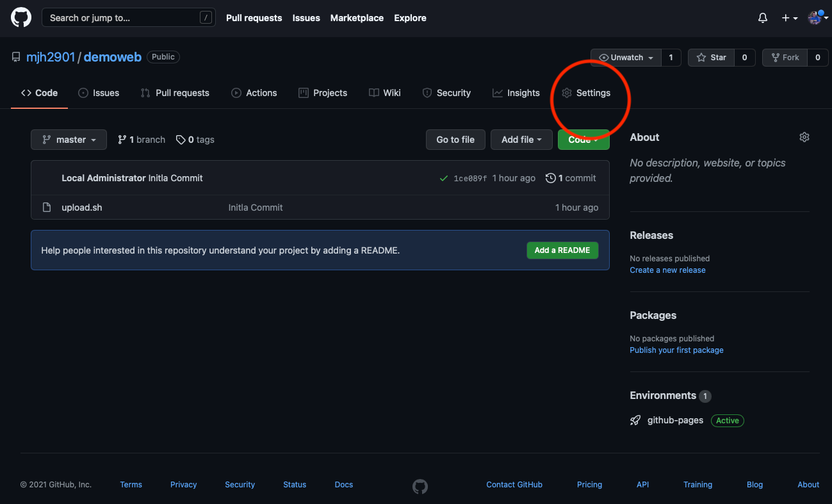View the 1 commit history link
The height and width of the screenshot is (504, 832).
[x=571, y=178]
